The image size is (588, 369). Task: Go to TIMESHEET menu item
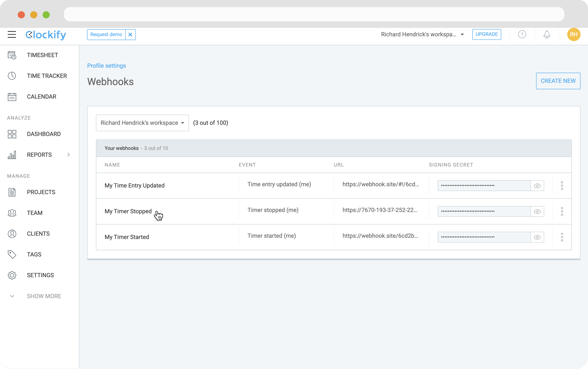pos(42,55)
